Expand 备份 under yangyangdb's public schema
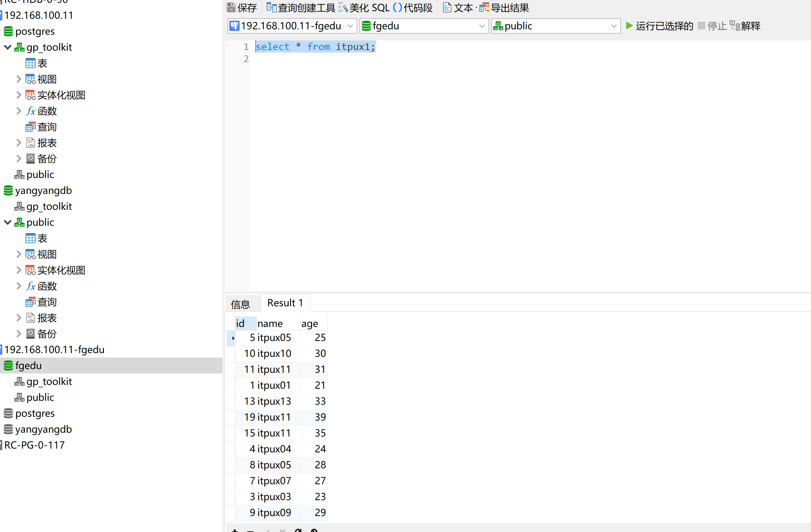 [x=19, y=334]
